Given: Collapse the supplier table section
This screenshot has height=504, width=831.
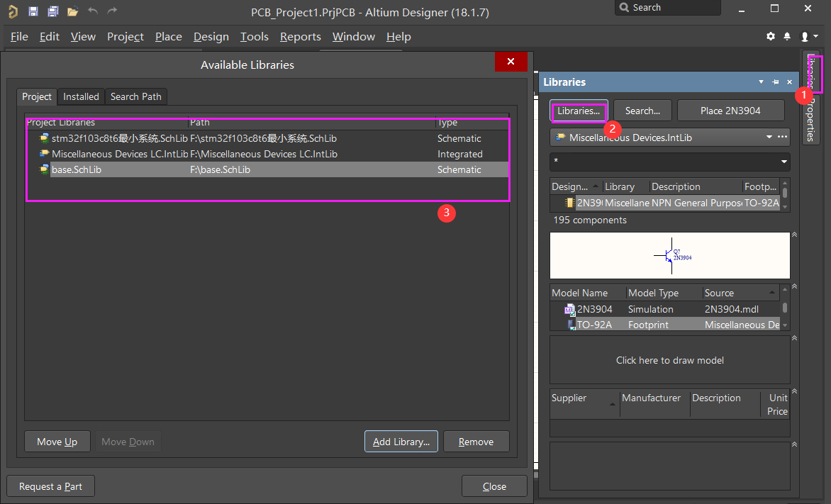Looking at the screenshot, I should point(794,391).
